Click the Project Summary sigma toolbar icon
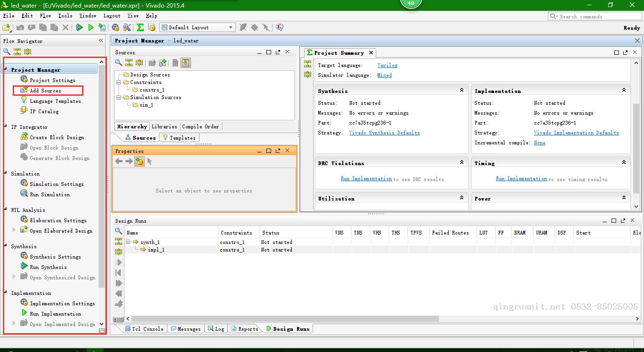This screenshot has width=644, height=352. coord(140,28)
